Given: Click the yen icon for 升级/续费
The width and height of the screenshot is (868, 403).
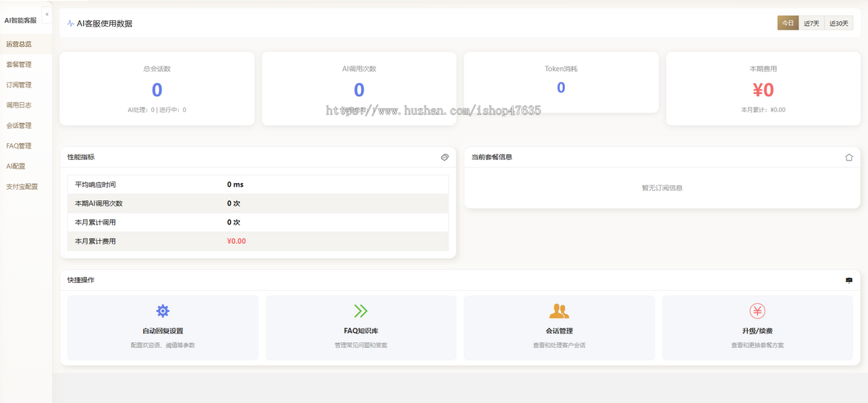Looking at the screenshot, I should coord(757,311).
